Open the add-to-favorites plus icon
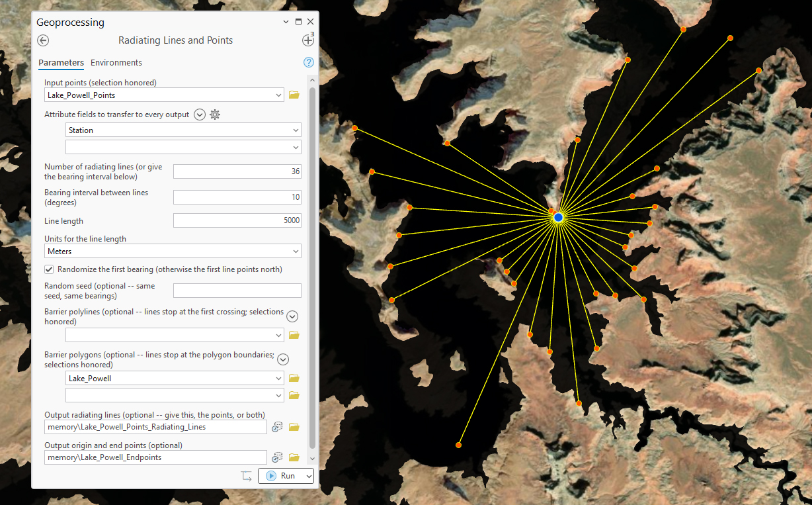Screen dimensions: 812x505 point(307,40)
